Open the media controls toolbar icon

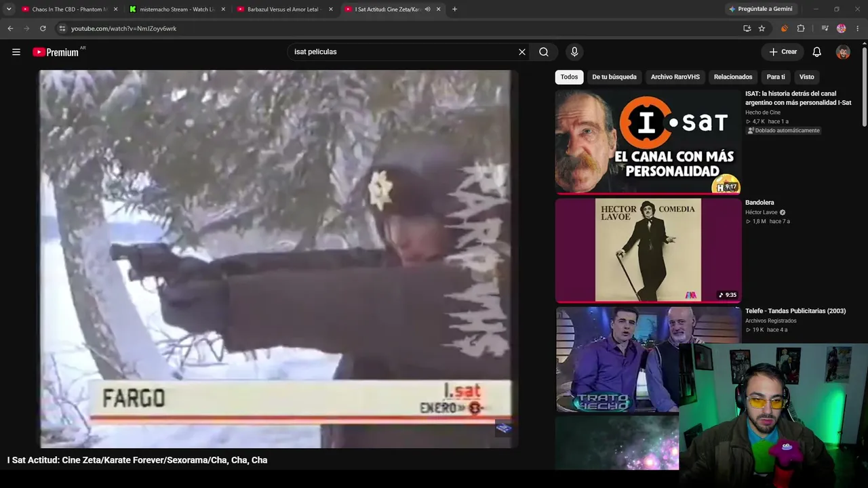click(x=825, y=28)
